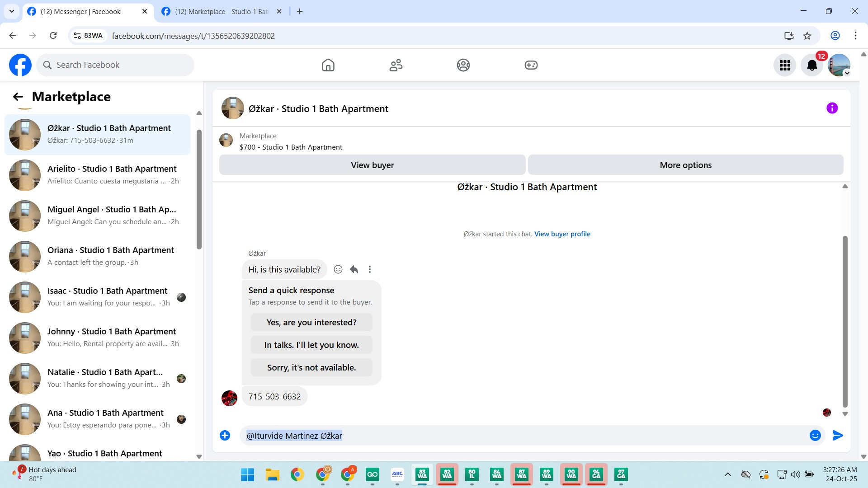Send the typed message
This screenshot has width=868, height=488.
(838, 435)
